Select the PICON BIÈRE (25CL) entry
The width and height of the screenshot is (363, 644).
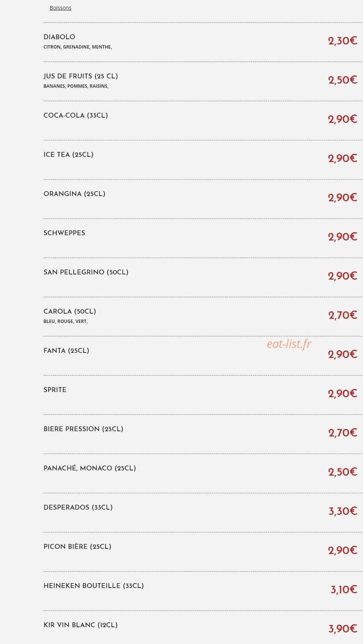click(77, 547)
